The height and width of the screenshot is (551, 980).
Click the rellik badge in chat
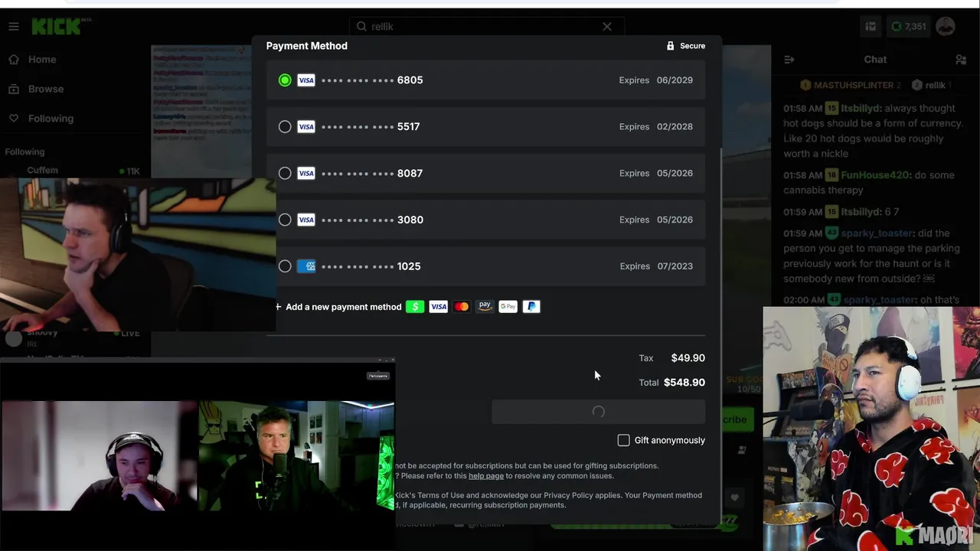point(919,85)
